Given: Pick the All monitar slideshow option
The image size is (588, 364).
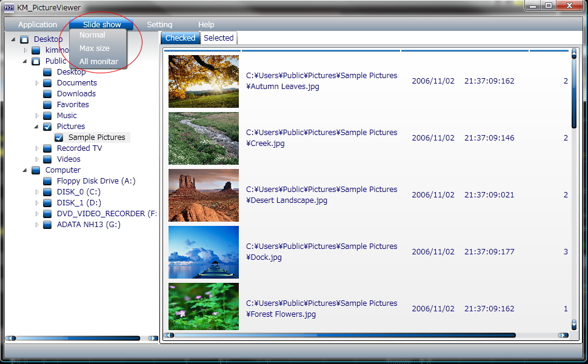Looking at the screenshot, I should point(99,62).
